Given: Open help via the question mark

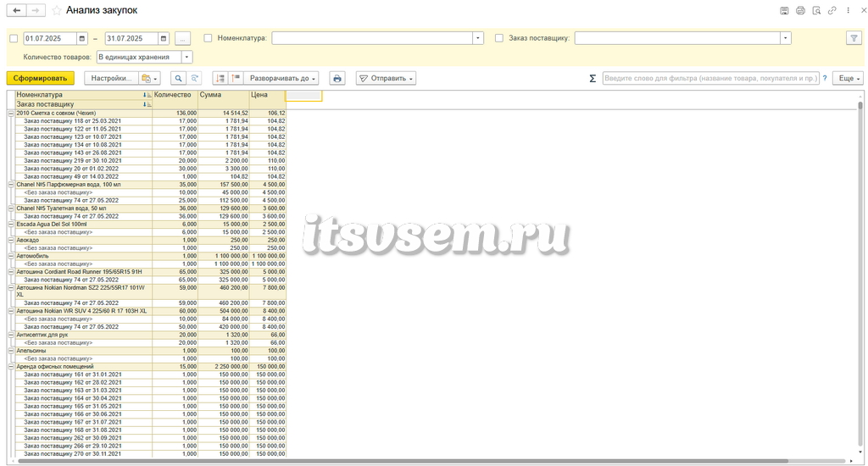Looking at the screenshot, I should [x=825, y=79].
